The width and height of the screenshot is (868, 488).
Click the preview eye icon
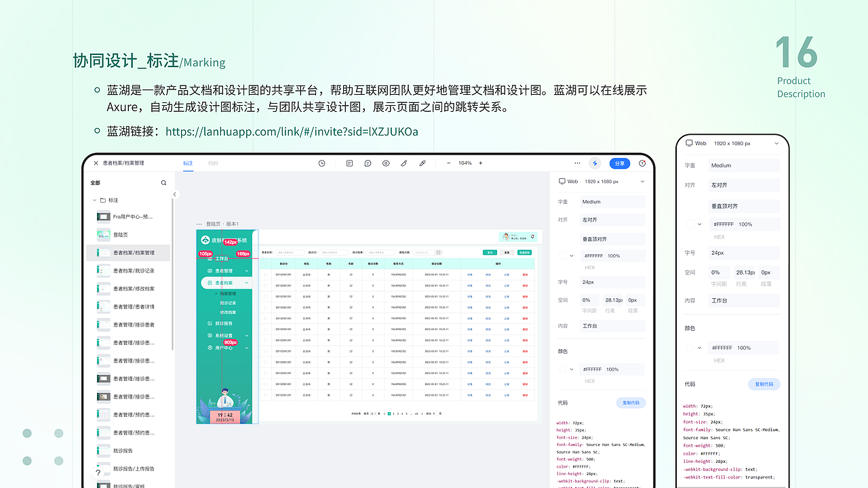386,163
